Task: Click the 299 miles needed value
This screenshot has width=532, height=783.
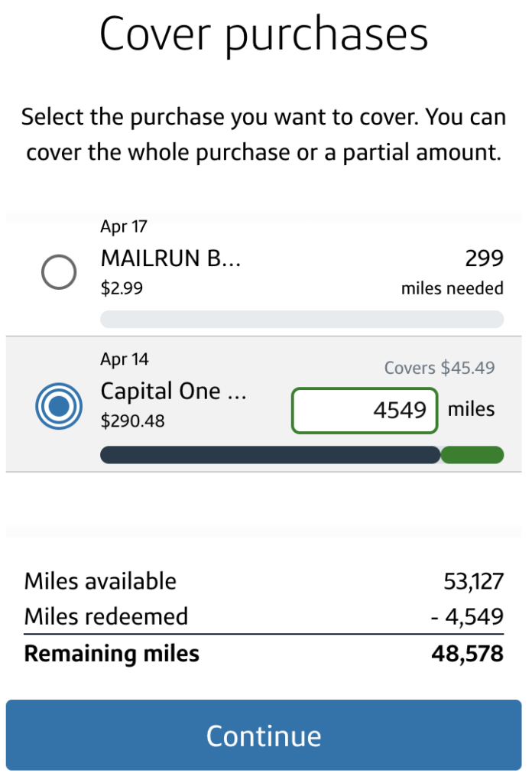Action: [484, 258]
